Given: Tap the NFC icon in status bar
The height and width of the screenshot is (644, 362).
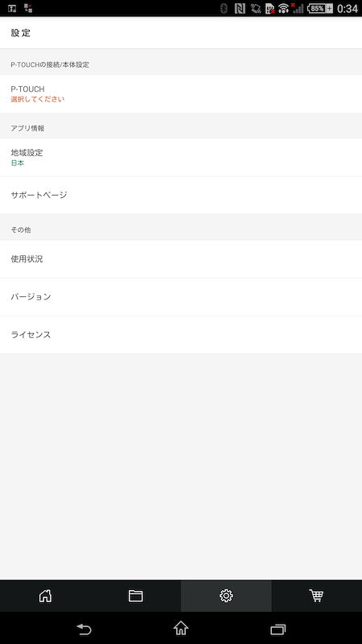Looking at the screenshot, I should (240, 8).
